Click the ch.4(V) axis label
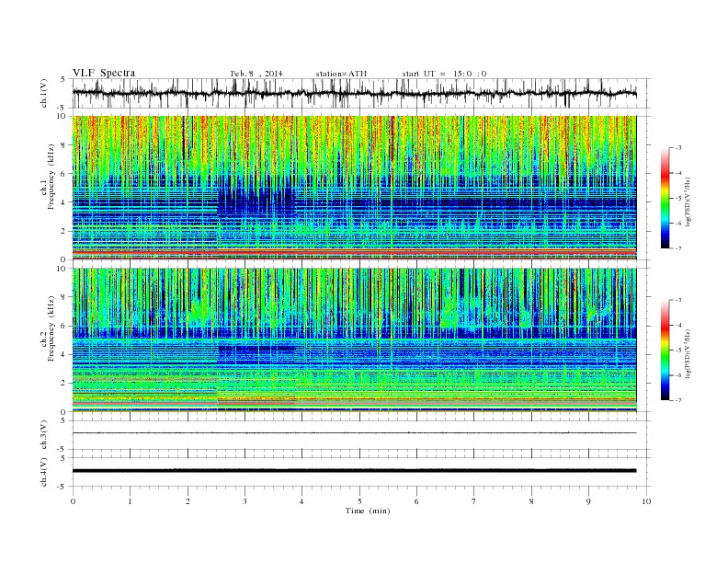 click(x=44, y=472)
